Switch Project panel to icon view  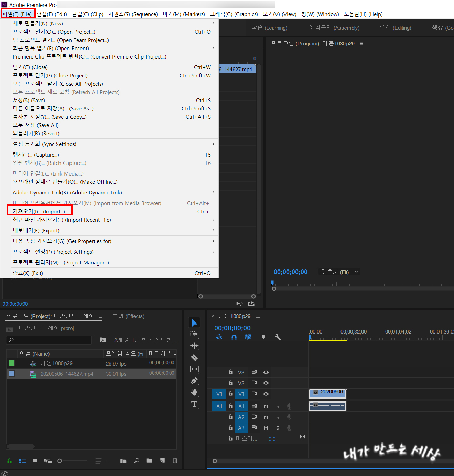(35, 461)
